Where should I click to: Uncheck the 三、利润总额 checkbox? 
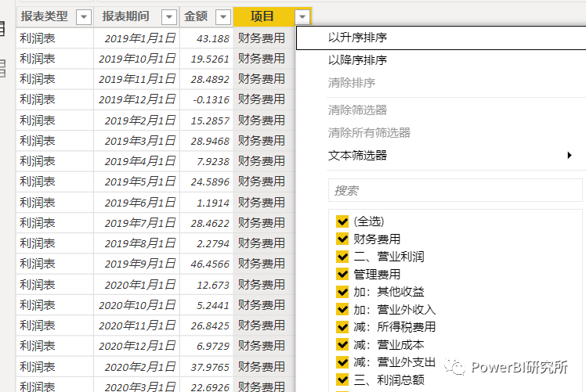(342, 380)
